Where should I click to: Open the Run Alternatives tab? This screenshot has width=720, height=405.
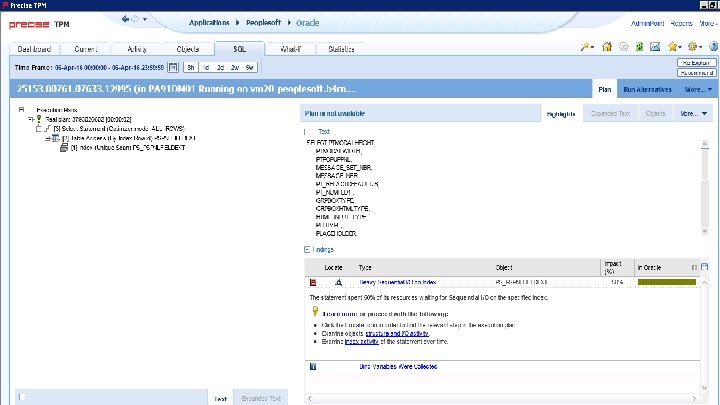point(647,90)
